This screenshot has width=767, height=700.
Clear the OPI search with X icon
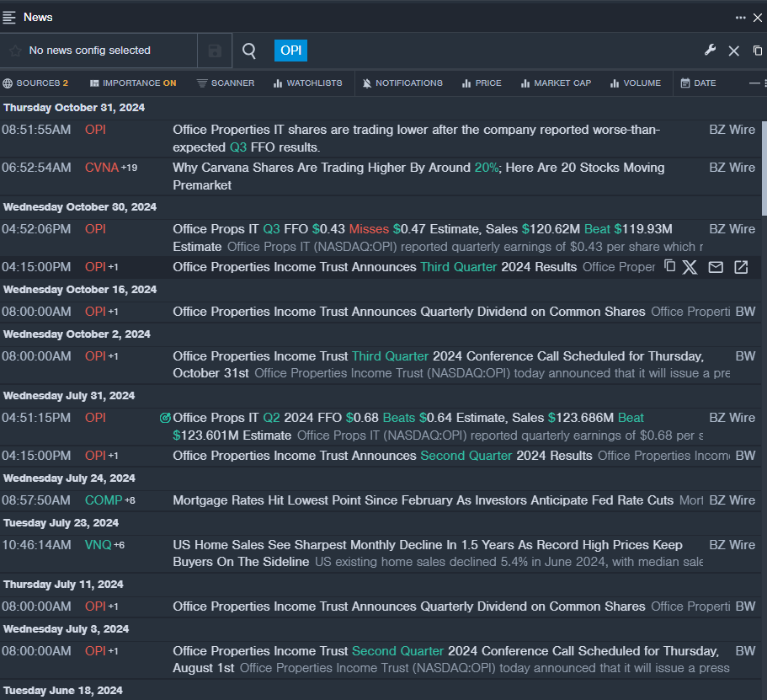tap(733, 51)
